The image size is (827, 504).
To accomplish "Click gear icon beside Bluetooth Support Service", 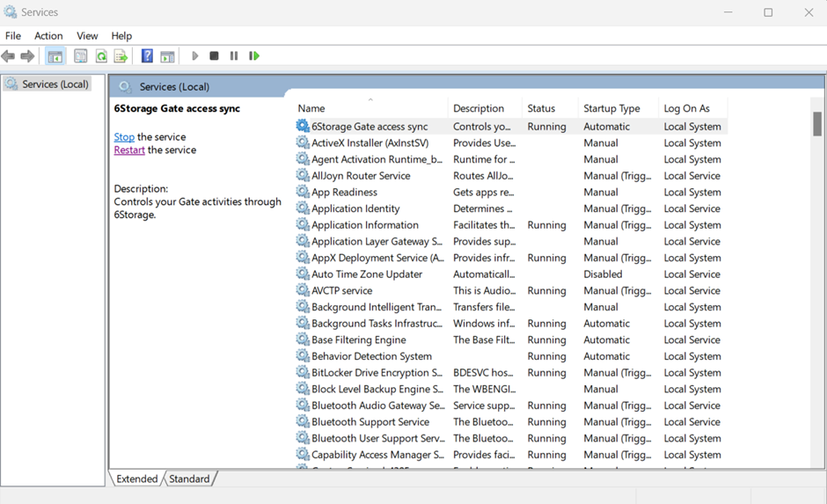I will coord(303,420).
